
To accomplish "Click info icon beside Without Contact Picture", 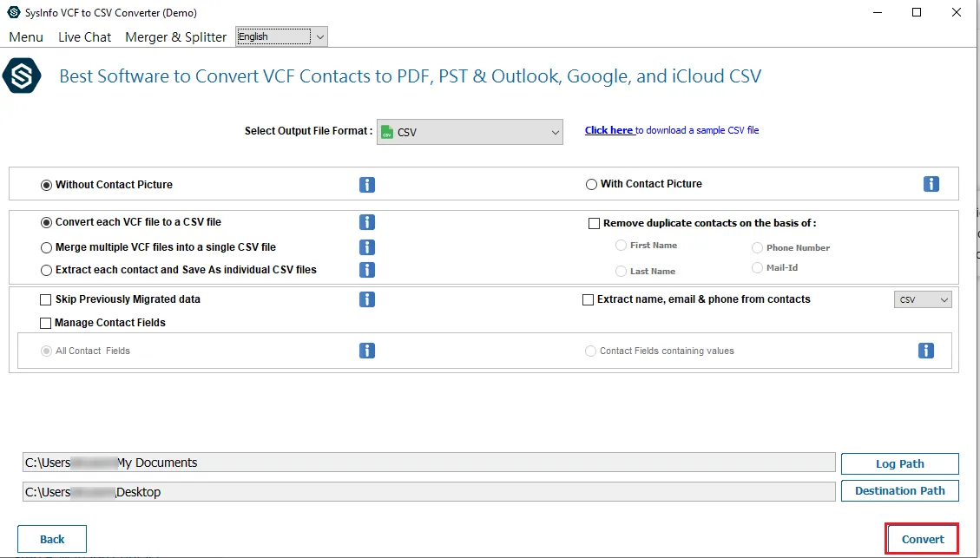I will pyautogui.click(x=367, y=185).
